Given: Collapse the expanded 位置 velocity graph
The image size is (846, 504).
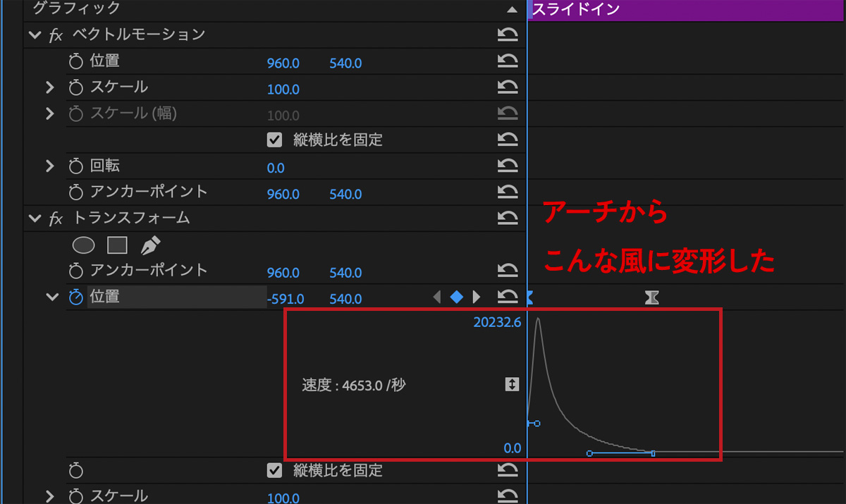Looking at the screenshot, I should (x=51, y=297).
